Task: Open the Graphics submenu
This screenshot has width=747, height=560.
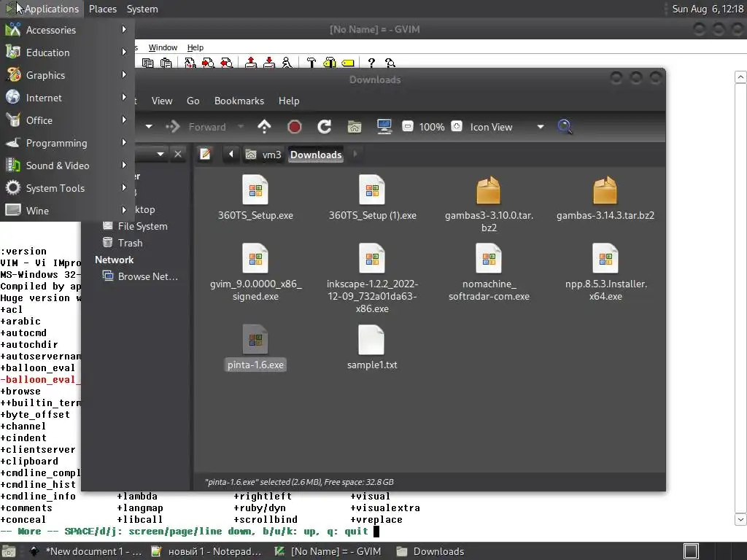Action: 67,75
